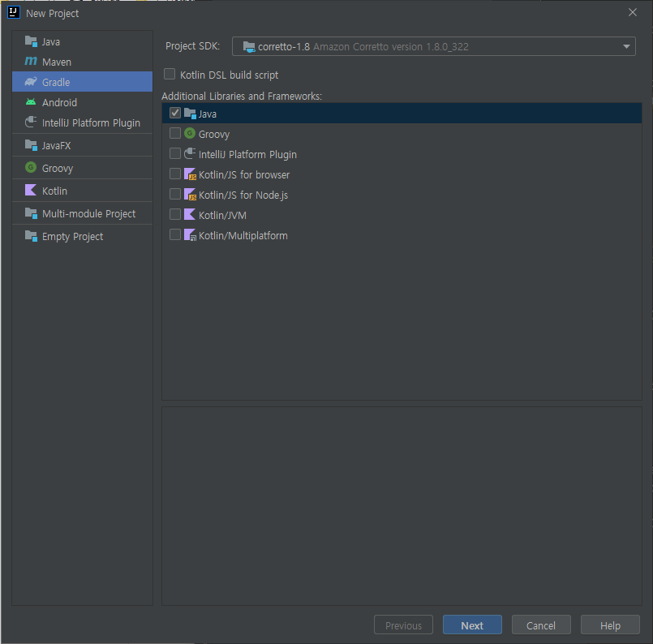Select Java project type label
The height and width of the screenshot is (644, 653).
tap(51, 42)
